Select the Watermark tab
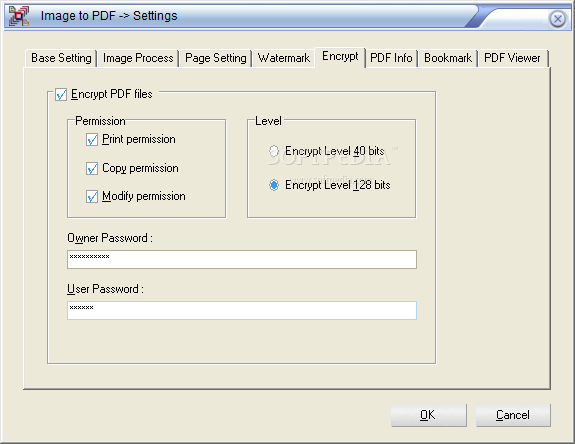575x444 pixels. [283, 58]
